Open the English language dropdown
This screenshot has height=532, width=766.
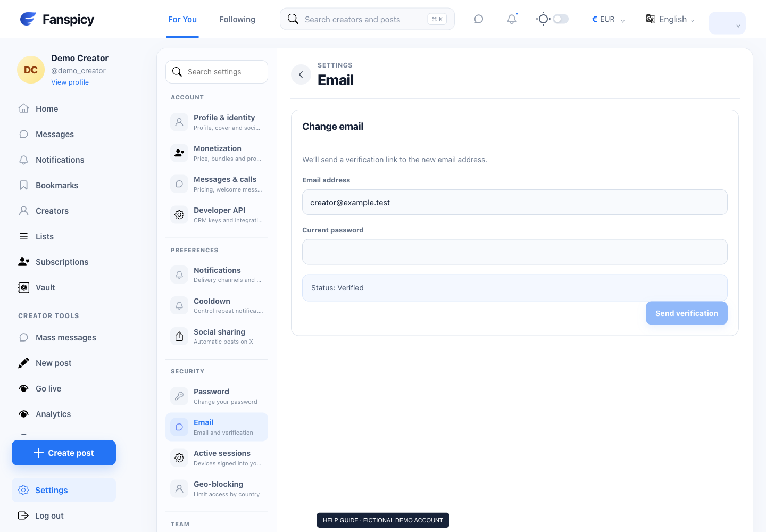point(670,19)
